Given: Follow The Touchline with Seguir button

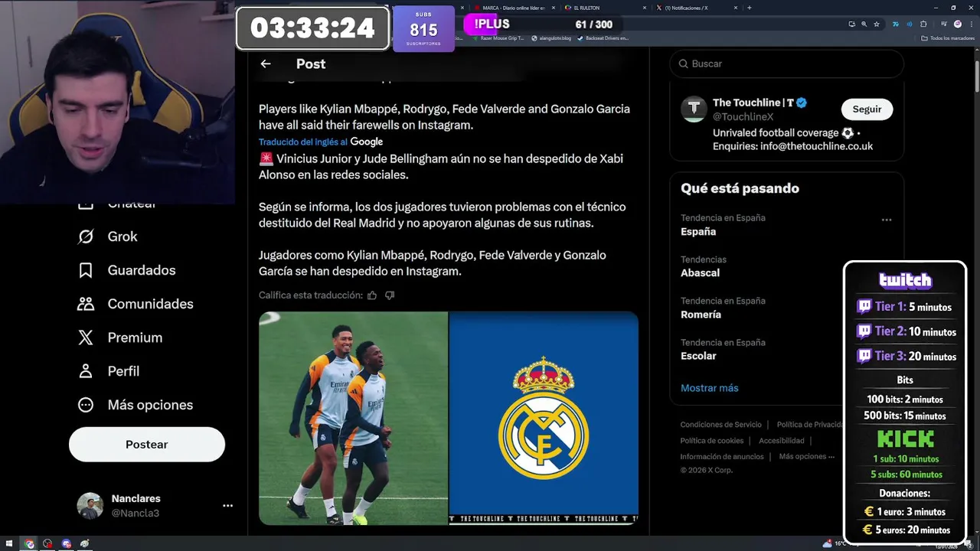Looking at the screenshot, I should (867, 109).
